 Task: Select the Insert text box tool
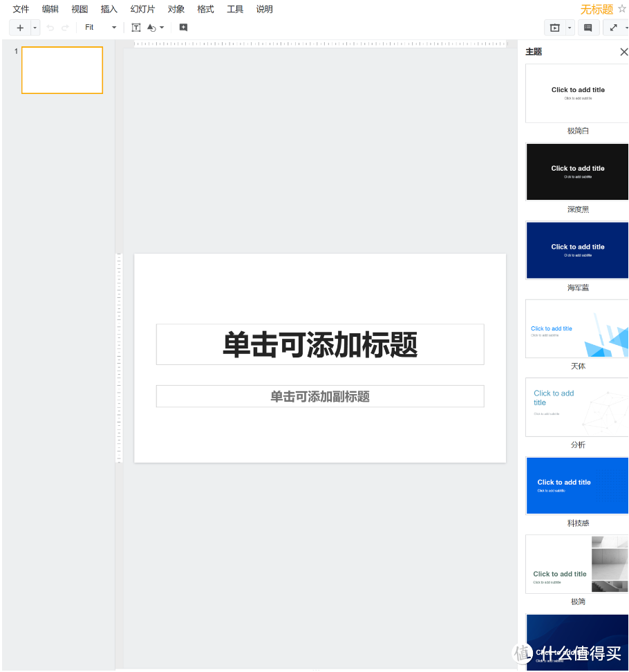click(136, 27)
